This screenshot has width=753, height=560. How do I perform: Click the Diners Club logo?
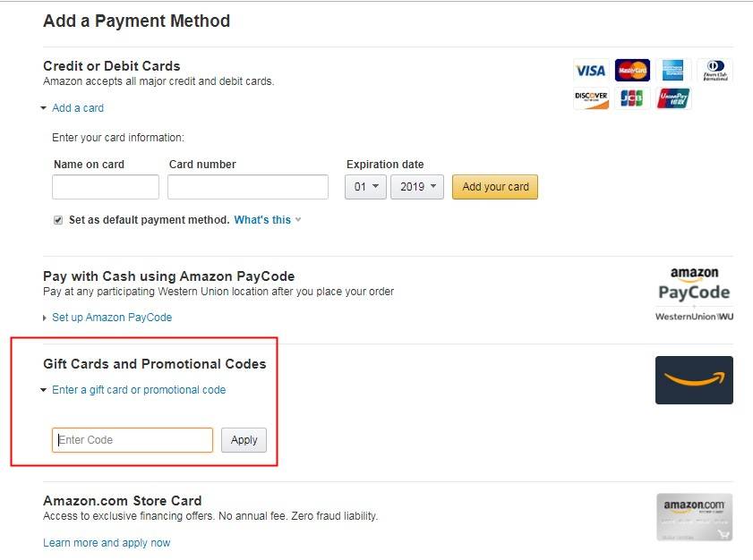tap(715, 71)
